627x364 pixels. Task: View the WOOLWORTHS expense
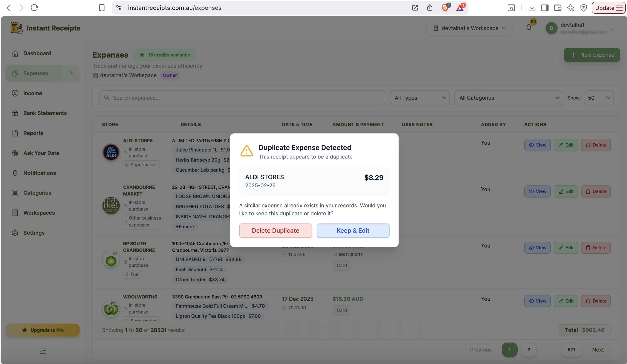click(537, 301)
